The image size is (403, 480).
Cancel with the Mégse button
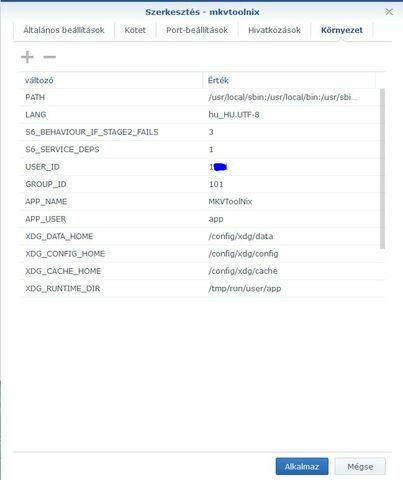[x=360, y=466]
